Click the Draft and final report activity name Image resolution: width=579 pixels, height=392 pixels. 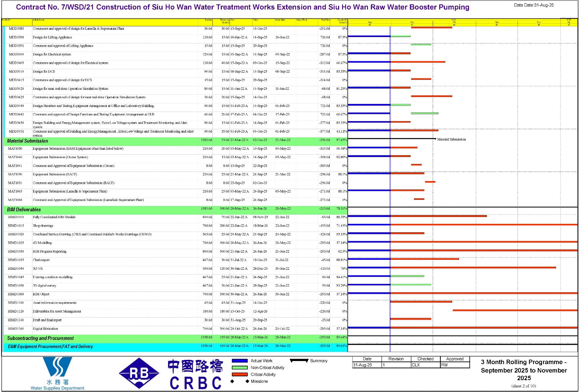coord(47,320)
